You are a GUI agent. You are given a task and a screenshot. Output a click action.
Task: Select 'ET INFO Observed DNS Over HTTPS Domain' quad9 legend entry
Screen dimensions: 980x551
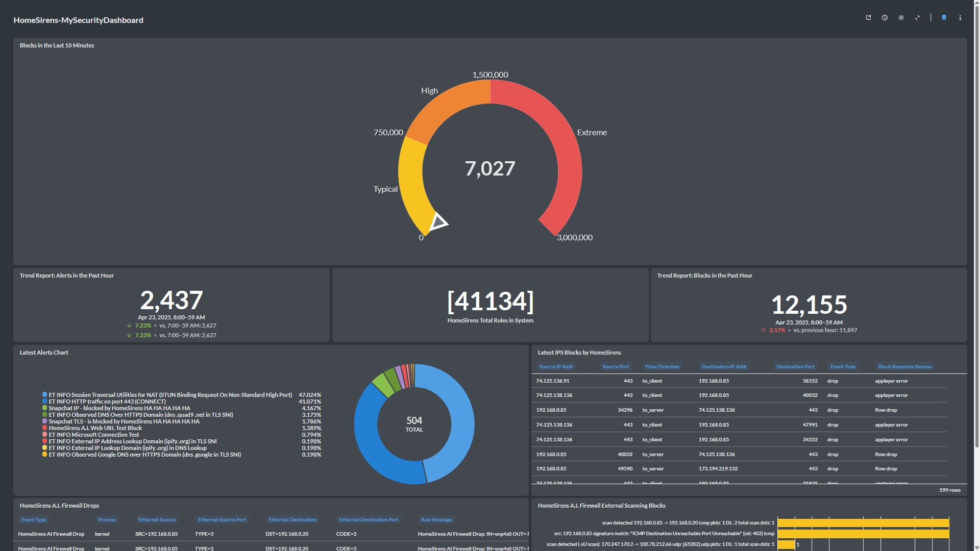(x=141, y=415)
